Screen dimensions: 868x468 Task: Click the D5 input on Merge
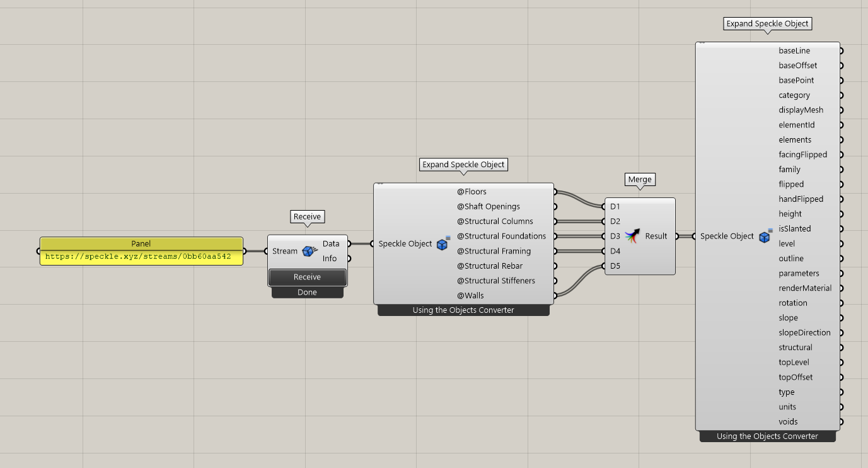click(x=615, y=266)
